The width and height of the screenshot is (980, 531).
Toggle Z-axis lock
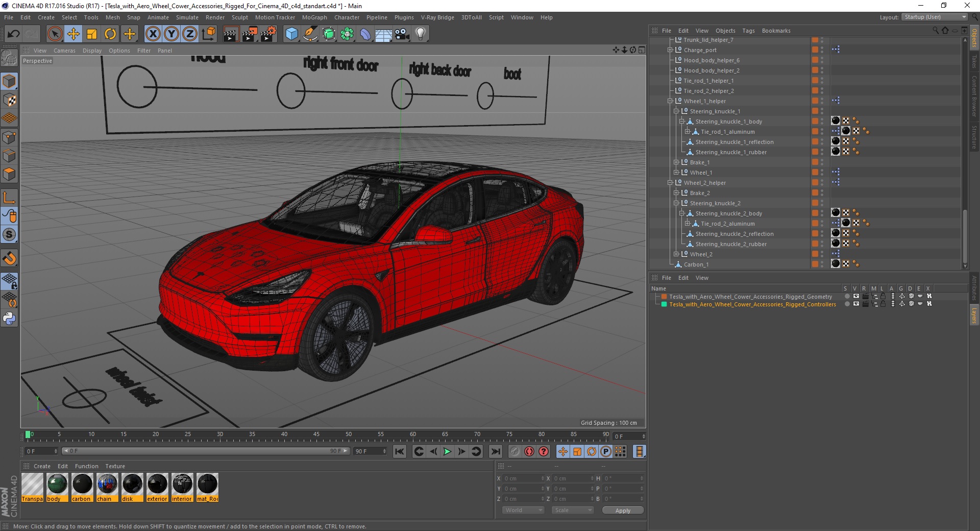(190, 34)
